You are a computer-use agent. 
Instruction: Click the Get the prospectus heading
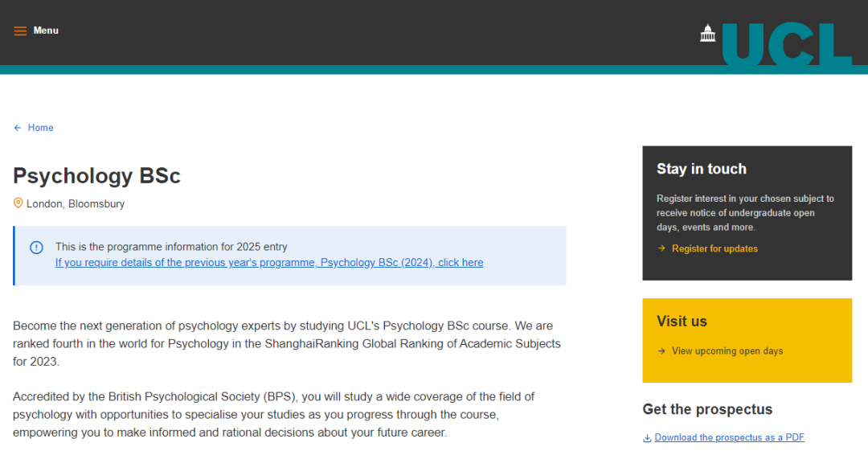pos(707,409)
